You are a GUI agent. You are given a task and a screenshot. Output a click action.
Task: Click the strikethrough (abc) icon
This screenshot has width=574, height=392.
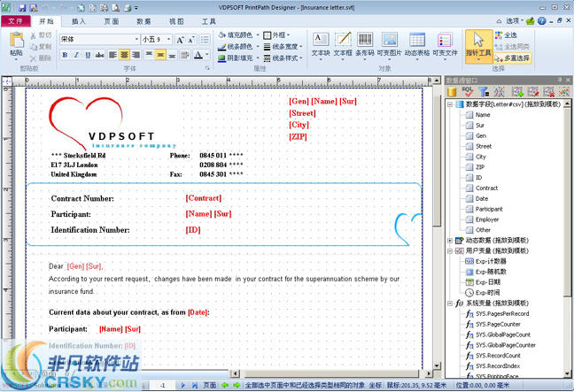coord(99,55)
